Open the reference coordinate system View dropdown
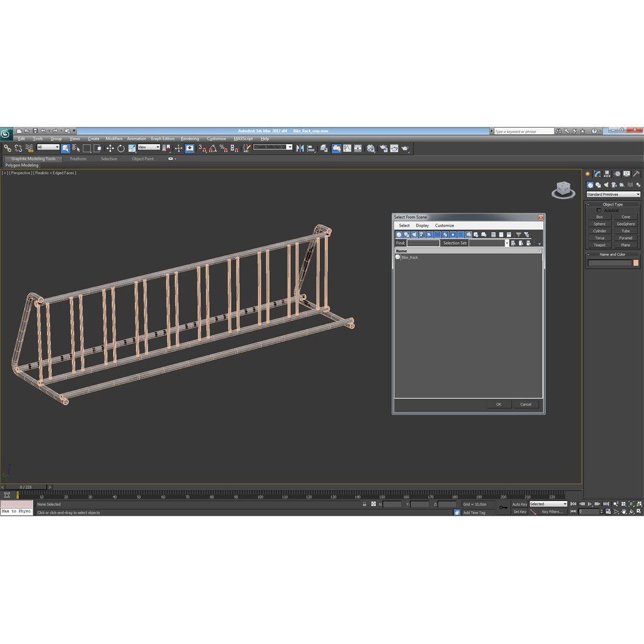644x644 pixels. (x=148, y=147)
